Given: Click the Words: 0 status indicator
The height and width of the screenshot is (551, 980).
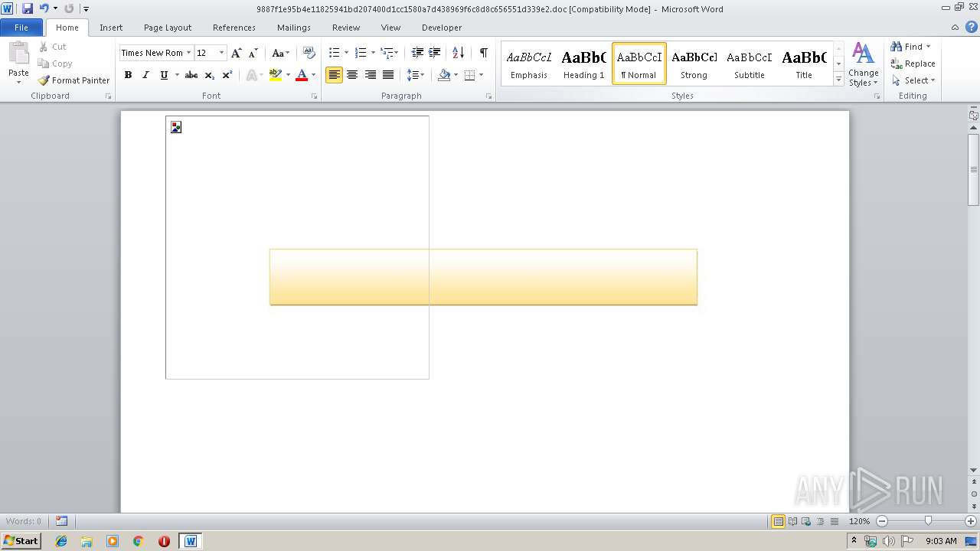Looking at the screenshot, I should pos(24,521).
